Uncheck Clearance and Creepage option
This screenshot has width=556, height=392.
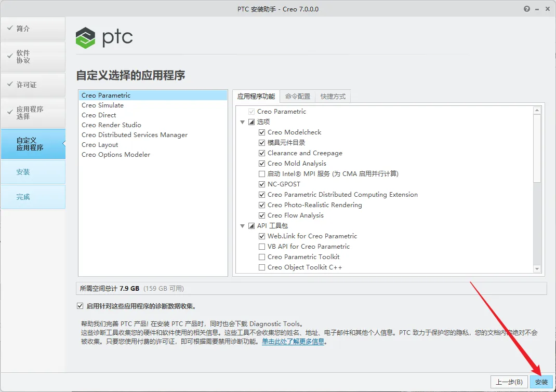click(262, 153)
